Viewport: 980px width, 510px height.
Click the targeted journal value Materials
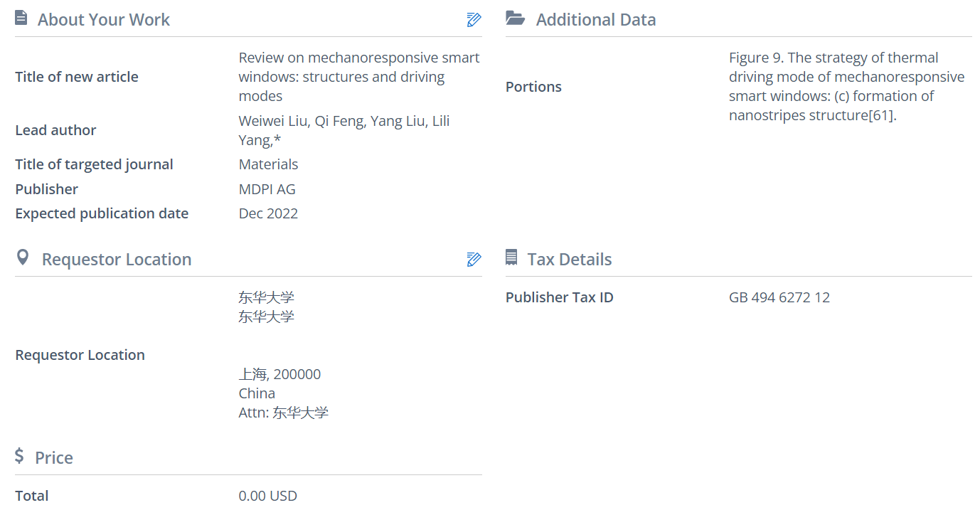[x=268, y=164]
